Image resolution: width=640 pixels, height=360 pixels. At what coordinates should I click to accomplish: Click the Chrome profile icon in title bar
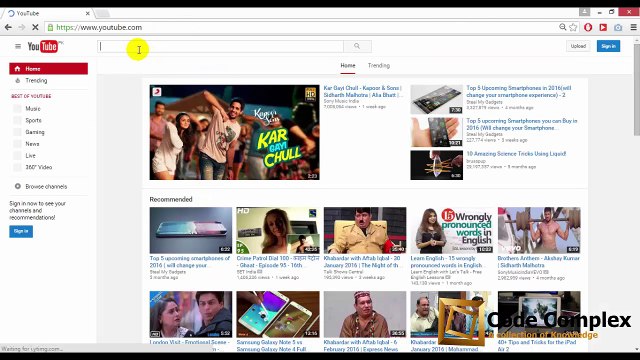coord(584,12)
